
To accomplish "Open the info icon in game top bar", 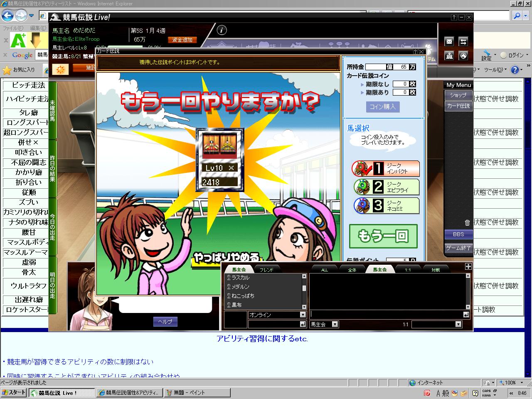I will tap(222, 30).
